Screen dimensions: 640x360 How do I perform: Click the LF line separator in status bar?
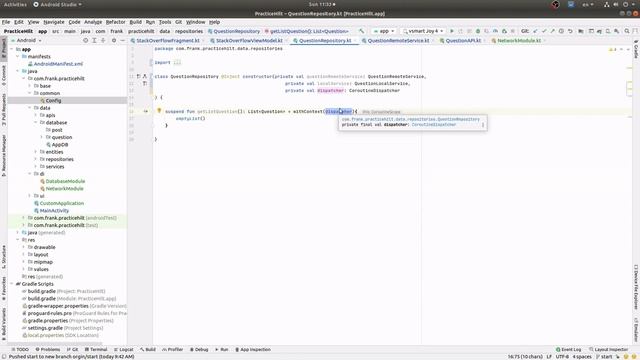tap(549, 357)
